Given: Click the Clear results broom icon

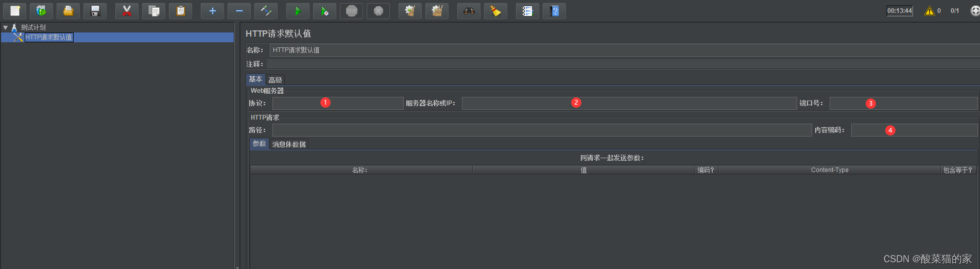Looking at the screenshot, I should [x=410, y=11].
